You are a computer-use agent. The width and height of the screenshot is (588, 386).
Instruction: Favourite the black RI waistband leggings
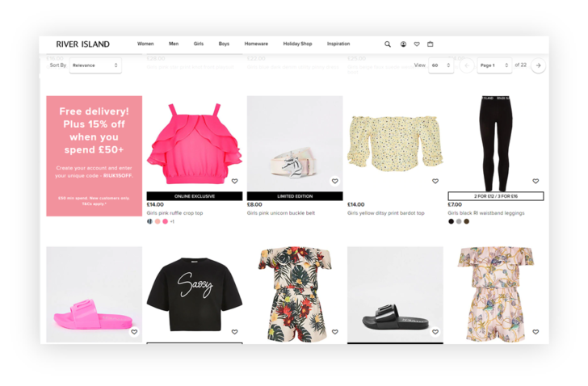(535, 181)
